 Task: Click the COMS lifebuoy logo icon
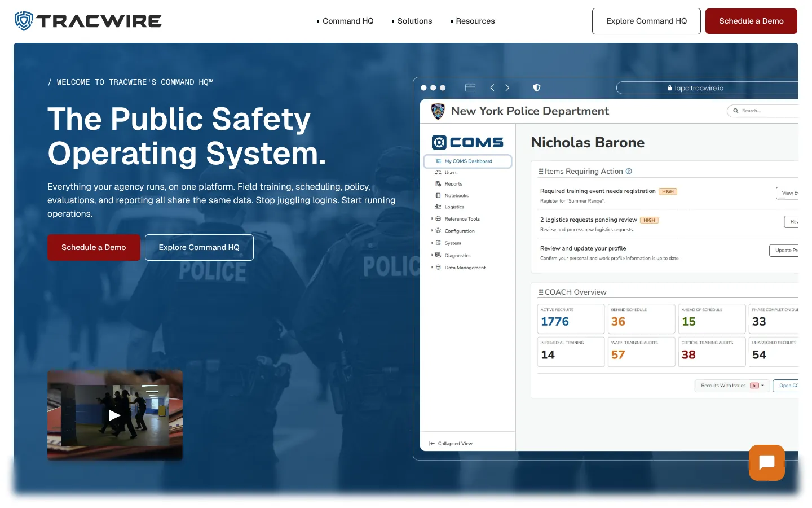pyautogui.click(x=439, y=142)
